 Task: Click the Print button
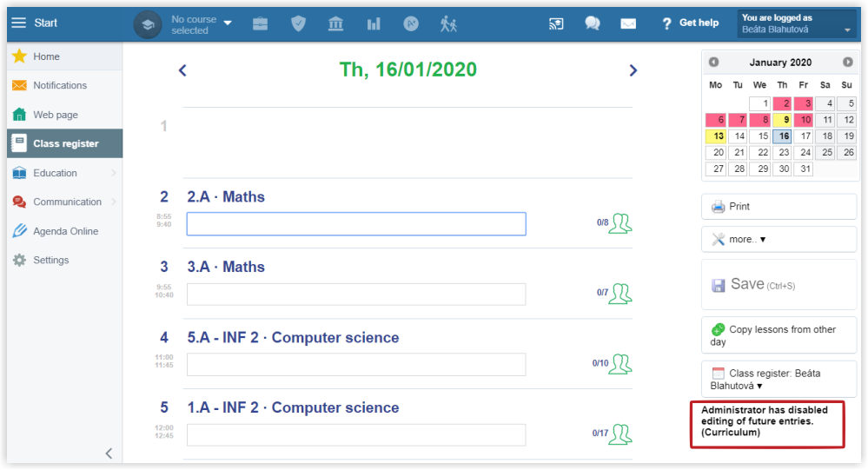[779, 207]
